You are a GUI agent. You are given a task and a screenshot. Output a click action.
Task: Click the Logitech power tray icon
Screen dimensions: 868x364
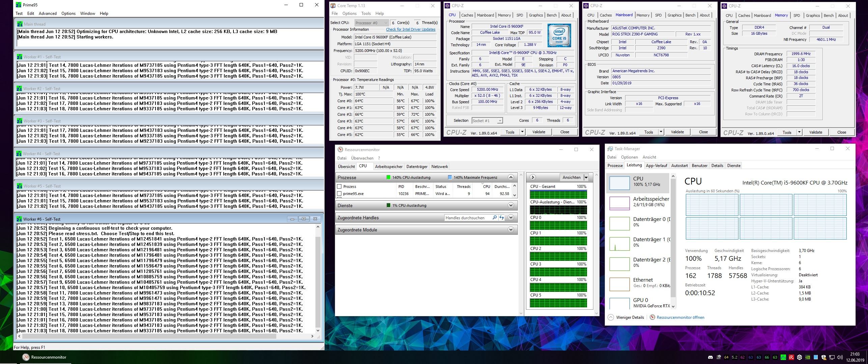(800, 357)
